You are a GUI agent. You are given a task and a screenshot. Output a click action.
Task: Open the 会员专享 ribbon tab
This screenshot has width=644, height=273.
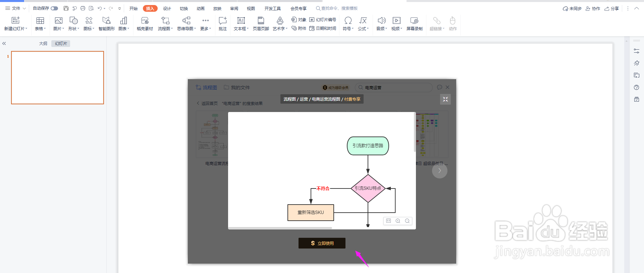pos(299,8)
